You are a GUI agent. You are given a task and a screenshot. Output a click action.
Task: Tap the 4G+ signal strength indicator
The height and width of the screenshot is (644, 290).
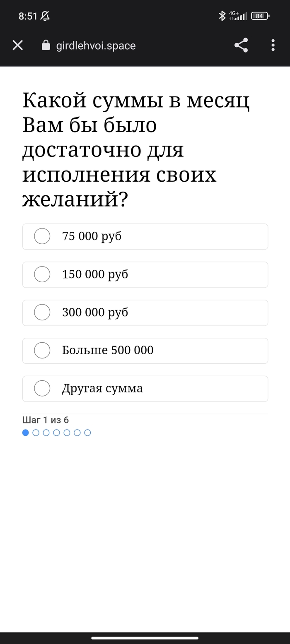(238, 16)
